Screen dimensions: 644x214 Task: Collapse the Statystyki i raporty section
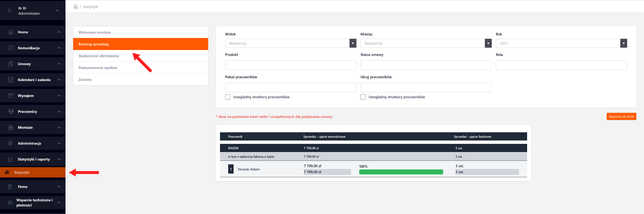tap(59, 159)
